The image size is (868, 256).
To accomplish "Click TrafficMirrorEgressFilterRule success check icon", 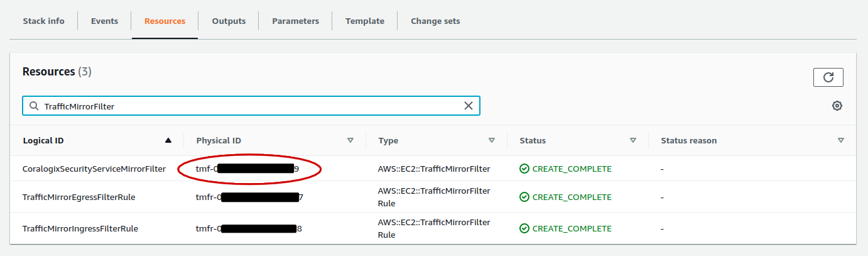I will 524,197.
